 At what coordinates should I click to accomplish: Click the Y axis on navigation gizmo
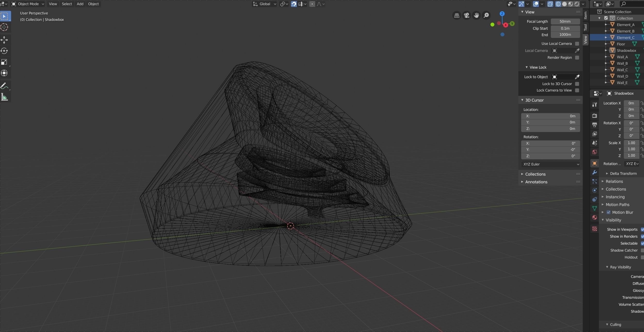[512, 24]
